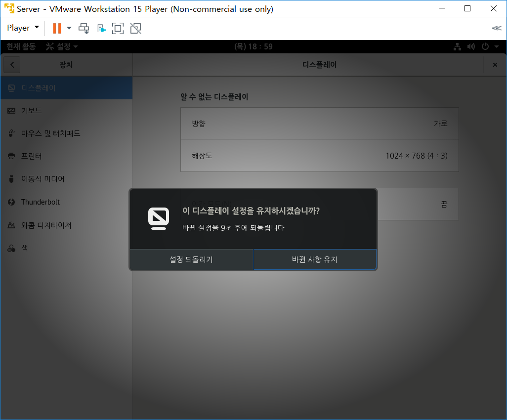Click the removable media icon
Image resolution: width=507 pixels, height=420 pixels.
click(11, 179)
